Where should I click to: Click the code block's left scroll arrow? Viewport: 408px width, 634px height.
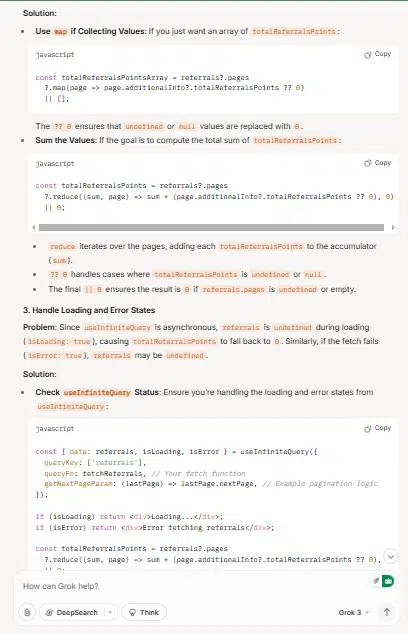coord(34,228)
